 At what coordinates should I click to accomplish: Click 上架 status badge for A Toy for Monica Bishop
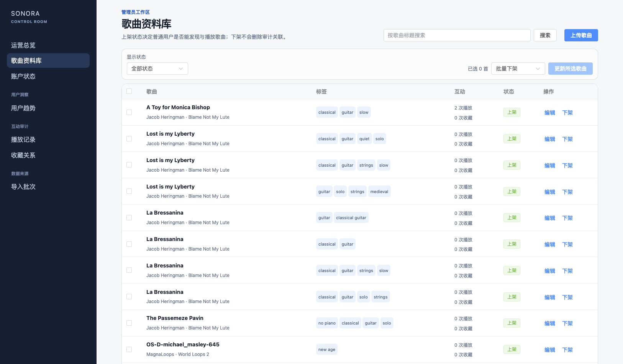(512, 112)
